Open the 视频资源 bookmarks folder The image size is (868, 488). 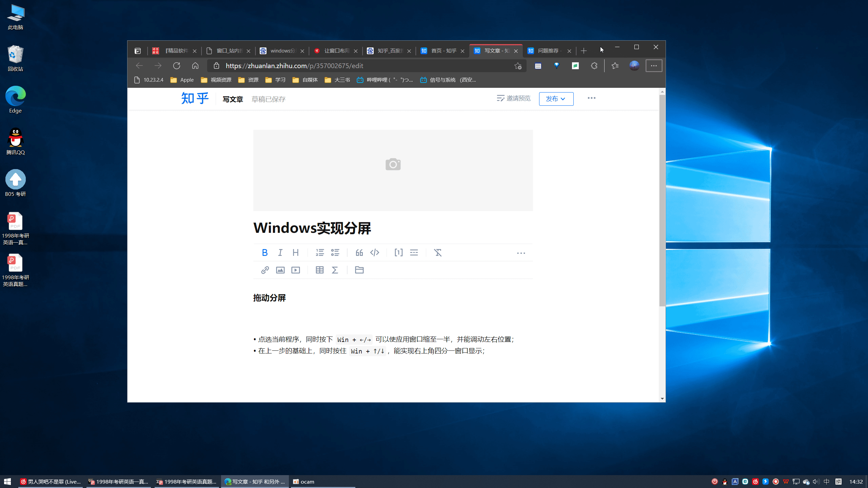click(216, 80)
